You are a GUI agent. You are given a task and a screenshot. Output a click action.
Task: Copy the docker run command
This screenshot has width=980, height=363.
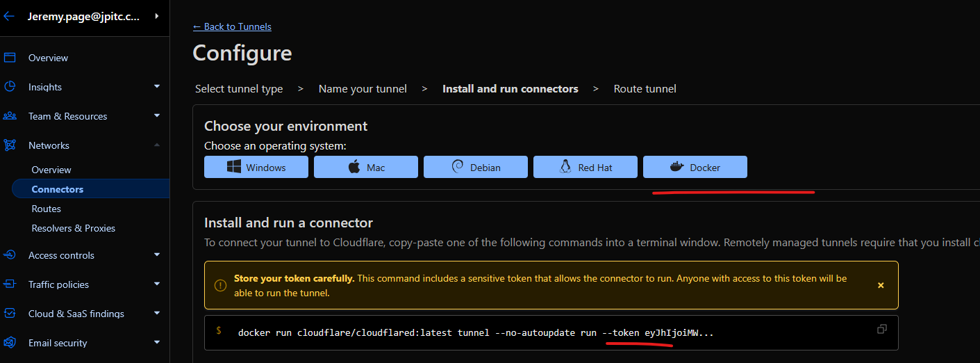click(882, 329)
